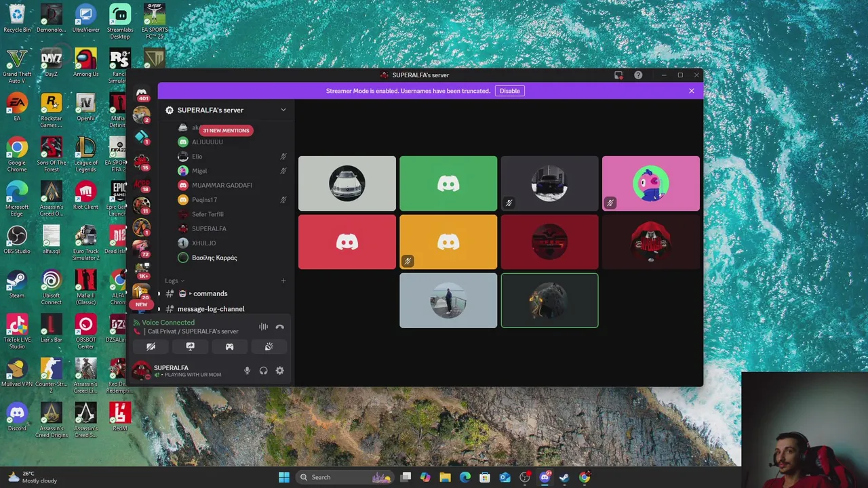Open weather widget 26°C Mostly cloudy
Image resolution: width=868 pixels, height=488 pixels.
pyautogui.click(x=33, y=477)
